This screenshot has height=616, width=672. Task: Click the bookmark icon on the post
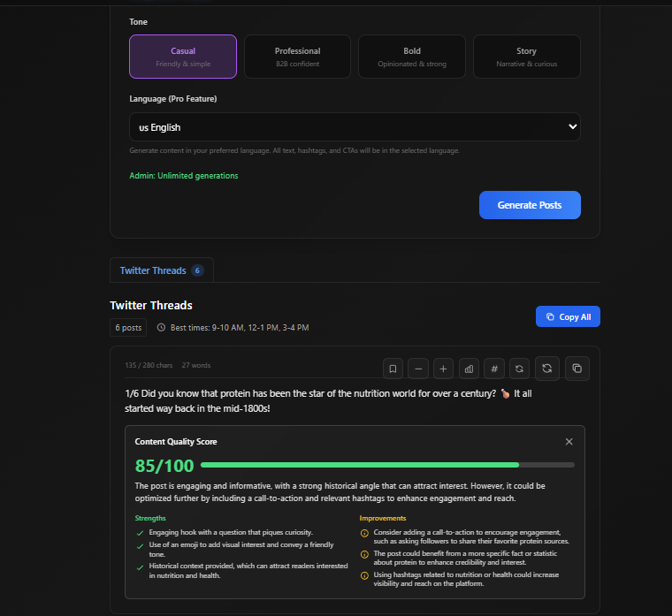[x=393, y=369]
